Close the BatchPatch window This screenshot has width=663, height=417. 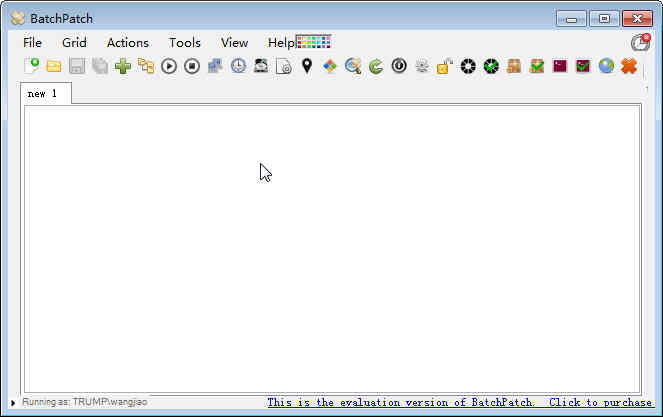(637, 19)
